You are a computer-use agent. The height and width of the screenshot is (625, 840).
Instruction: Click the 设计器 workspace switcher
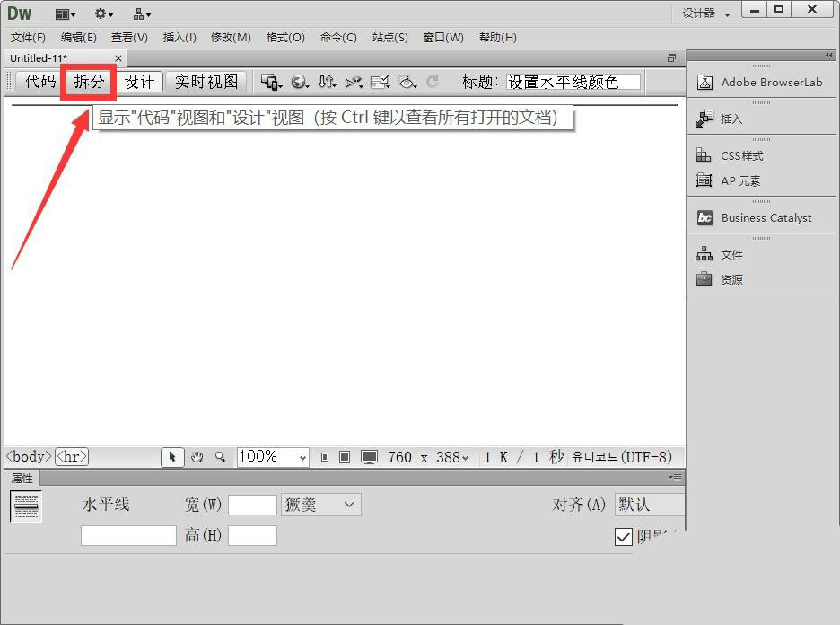pyautogui.click(x=699, y=13)
